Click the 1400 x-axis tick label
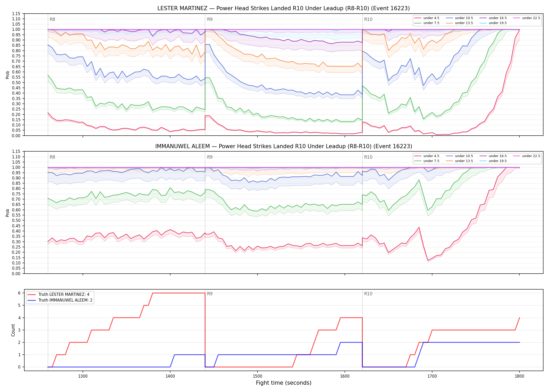The width and height of the screenshot is (549, 392). coord(170,376)
